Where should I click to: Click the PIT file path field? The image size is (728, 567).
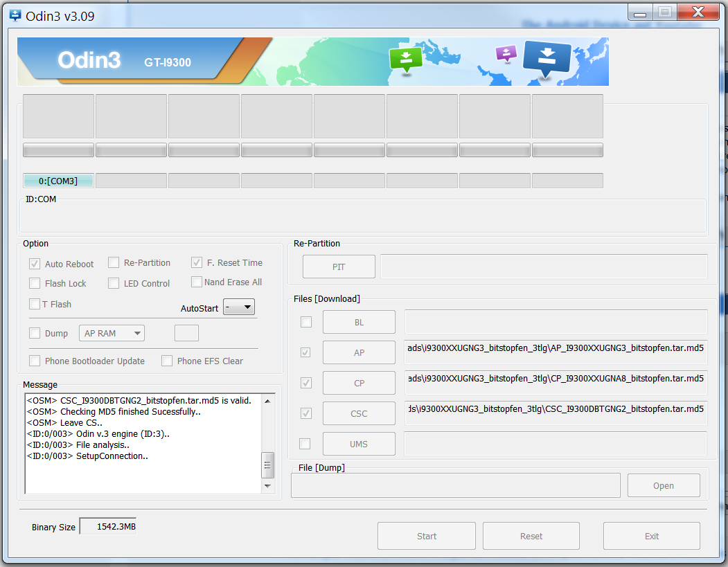[x=544, y=267]
